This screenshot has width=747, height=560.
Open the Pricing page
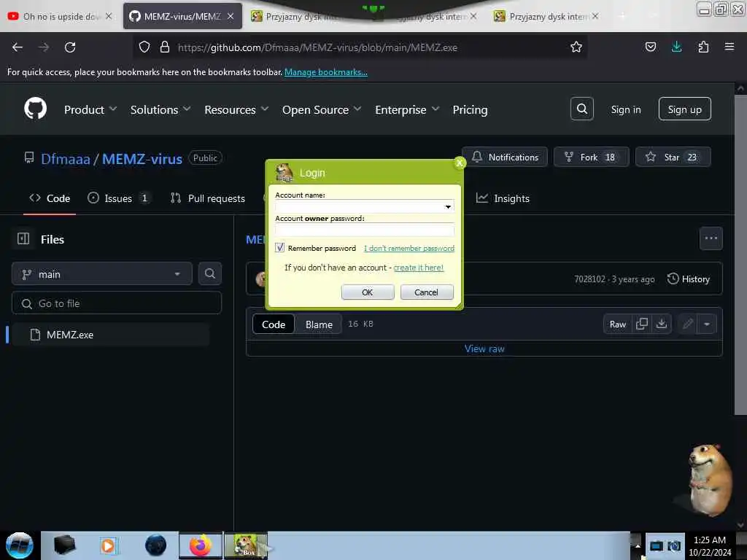(x=470, y=109)
